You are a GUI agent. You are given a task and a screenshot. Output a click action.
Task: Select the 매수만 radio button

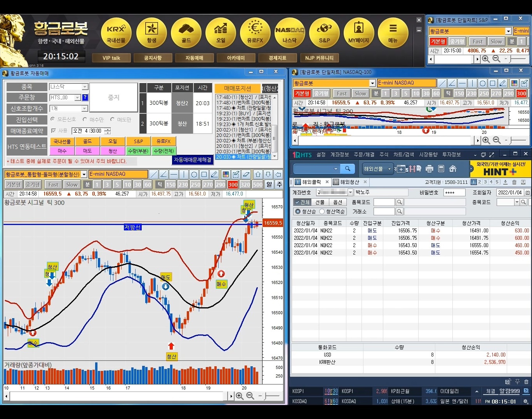tap(85, 119)
